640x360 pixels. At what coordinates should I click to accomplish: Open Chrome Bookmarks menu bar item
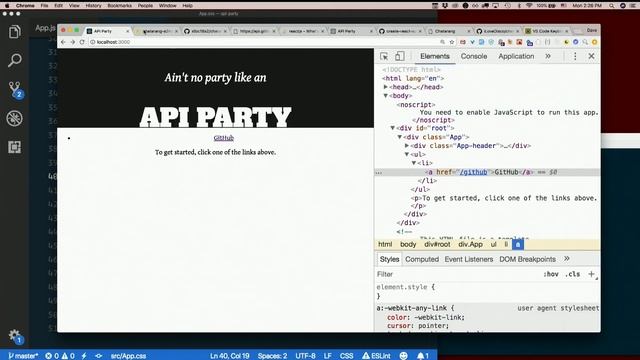click(x=119, y=6)
